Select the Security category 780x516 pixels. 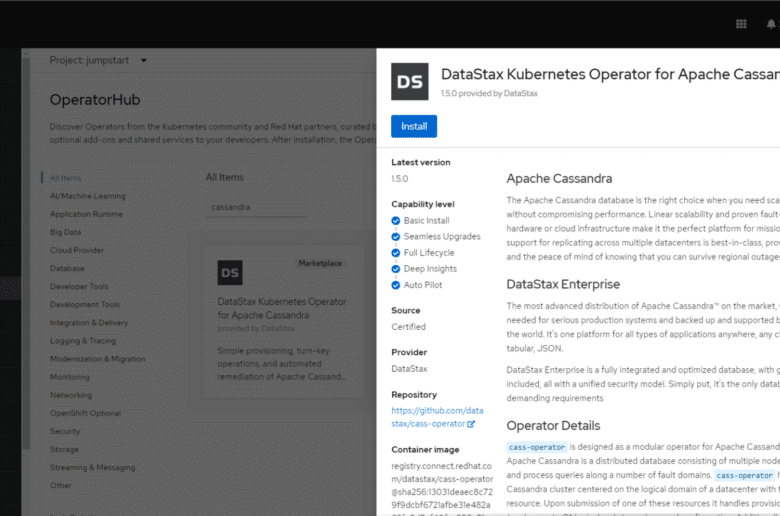pos(65,431)
